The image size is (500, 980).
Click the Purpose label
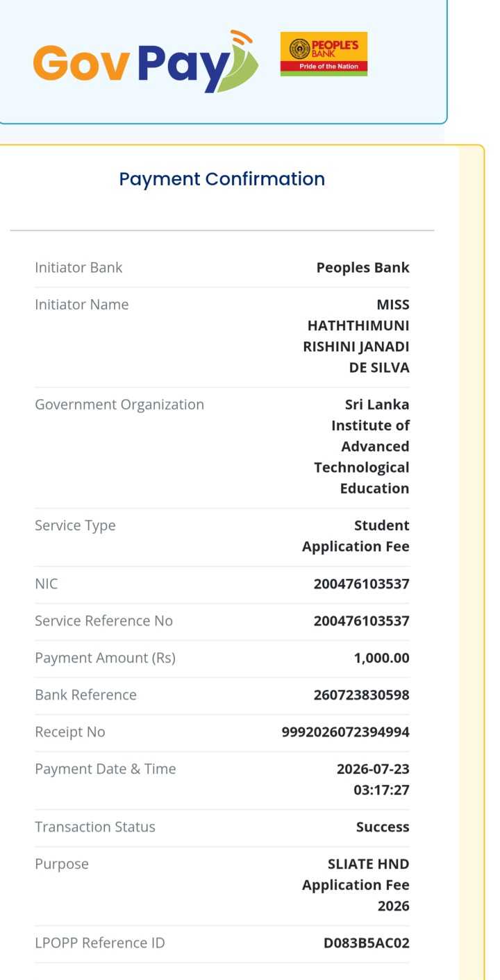(x=62, y=864)
